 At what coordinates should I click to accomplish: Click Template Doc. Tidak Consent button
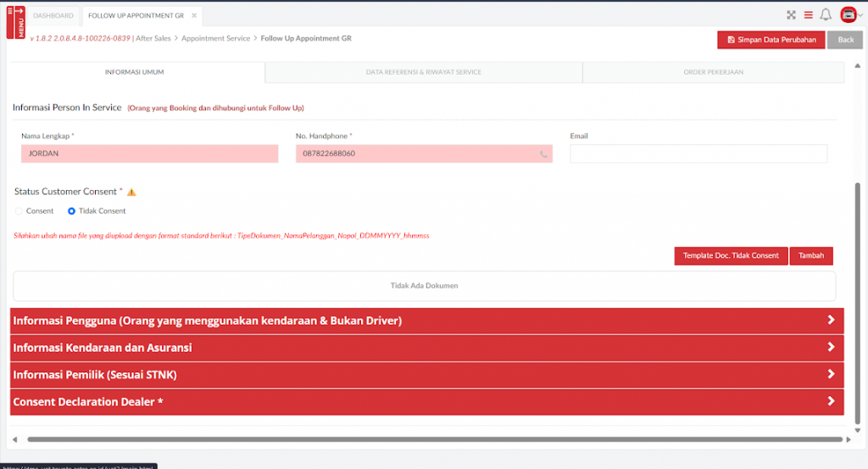coord(731,256)
